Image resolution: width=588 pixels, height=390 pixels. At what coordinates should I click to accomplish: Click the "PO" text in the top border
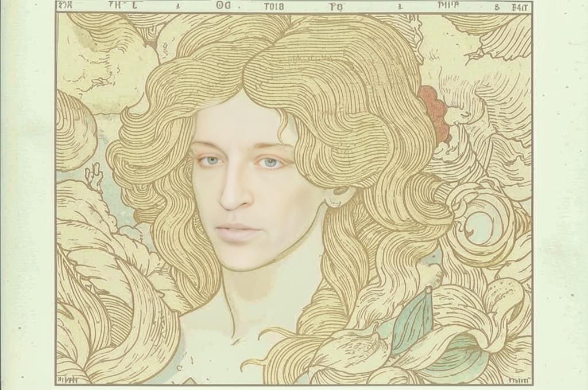tap(334, 7)
